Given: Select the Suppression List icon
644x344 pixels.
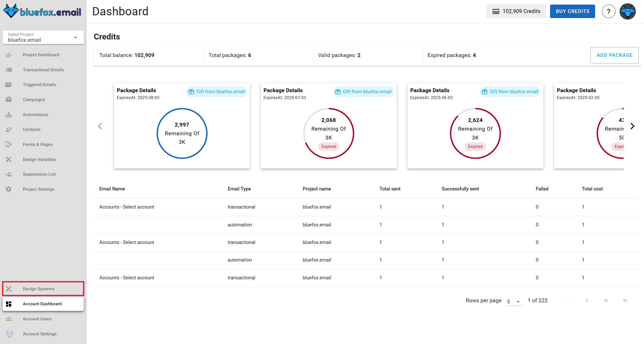Looking at the screenshot, I should pyautogui.click(x=9, y=174).
